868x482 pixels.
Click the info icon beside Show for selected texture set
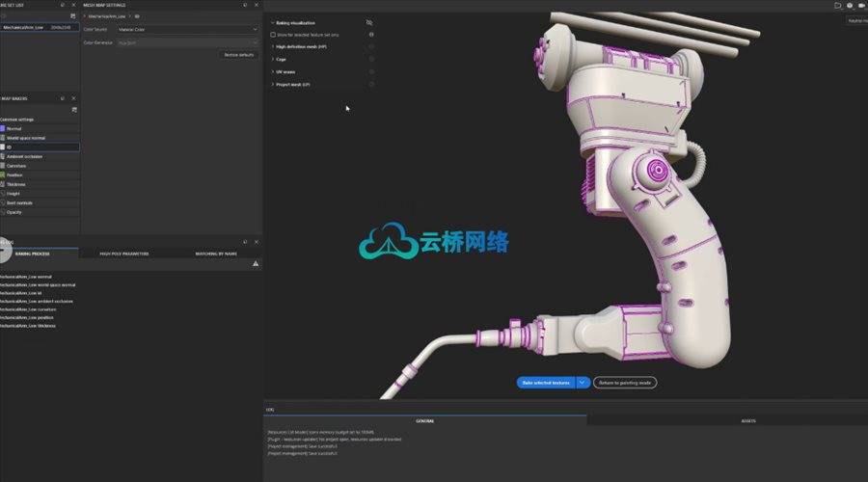pos(371,34)
